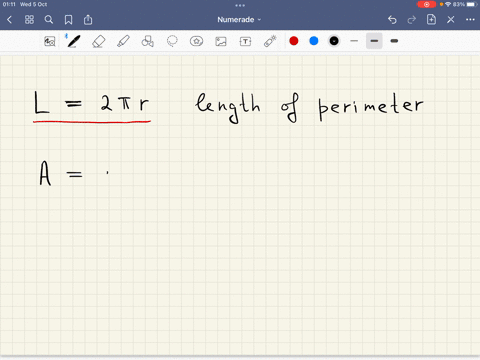The image size is (480, 360).
Task: Select the Lasso tool
Action: coord(172,41)
